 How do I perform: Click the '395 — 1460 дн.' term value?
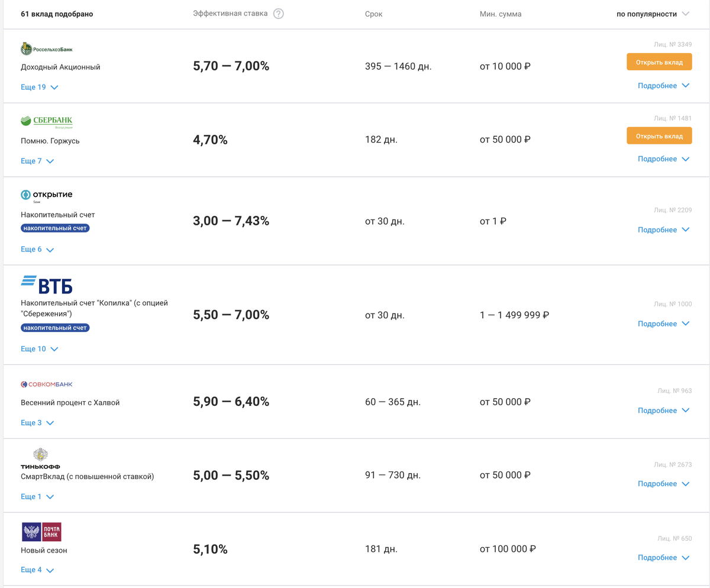tap(399, 67)
